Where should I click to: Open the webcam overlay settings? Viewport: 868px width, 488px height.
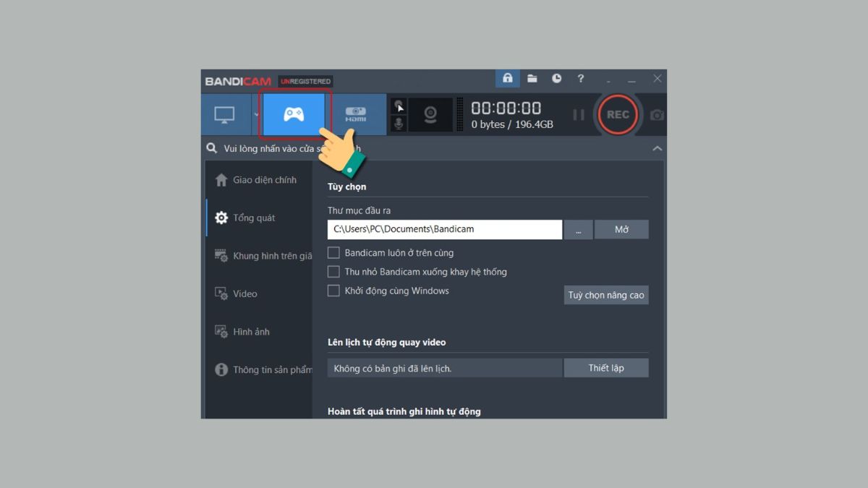(430, 115)
